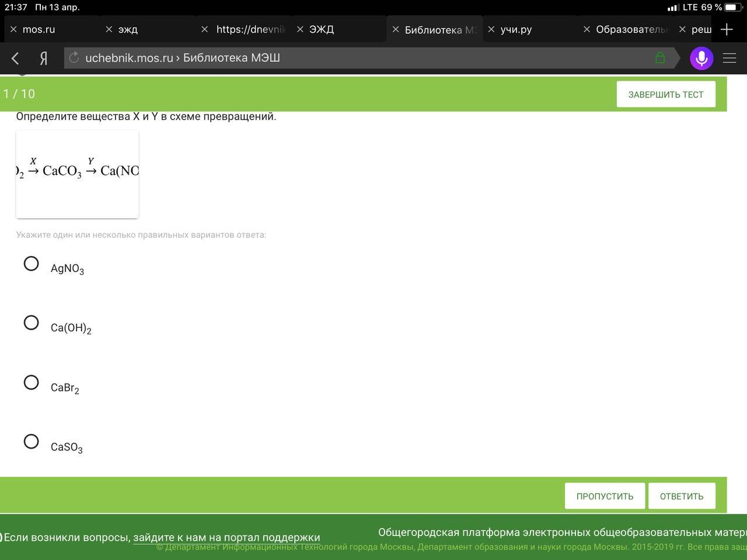Click the ЗАВЕРШИТЬ ТЕСТ button
Image resolution: width=747 pixels, height=560 pixels.
coord(666,94)
